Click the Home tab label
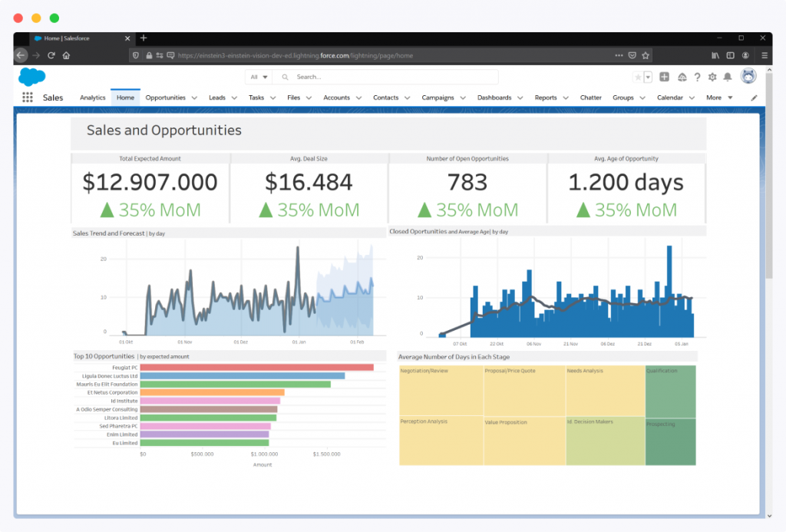The image size is (786, 532). click(x=125, y=97)
